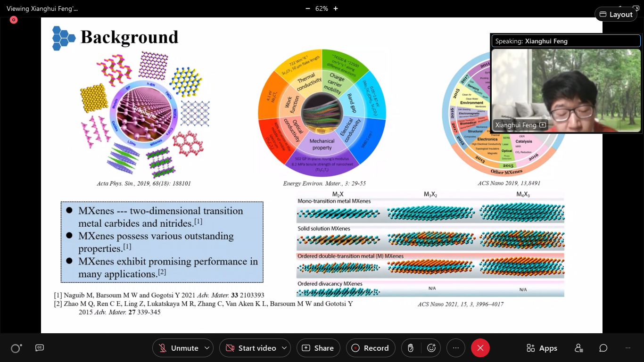Click the sharing icon beside Xianghui Feng's name
The image size is (644, 362).
(x=543, y=125)
